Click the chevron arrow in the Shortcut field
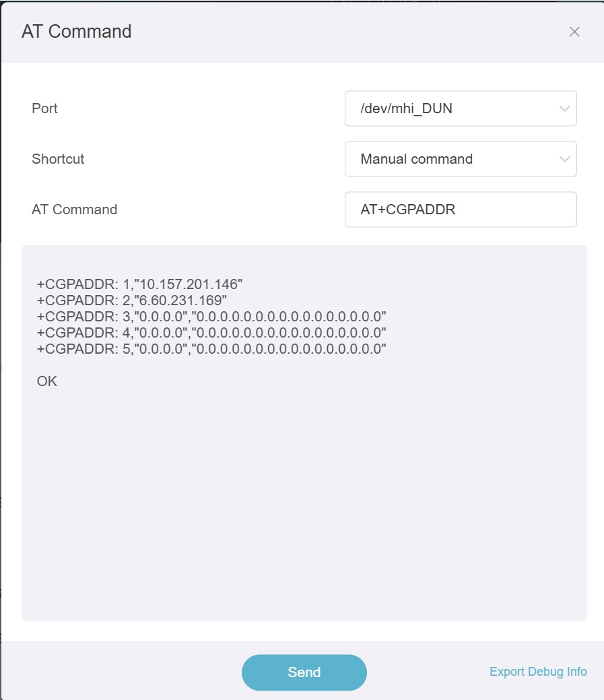This screenshot has width=604, height=700. click(x=564, y=159)
